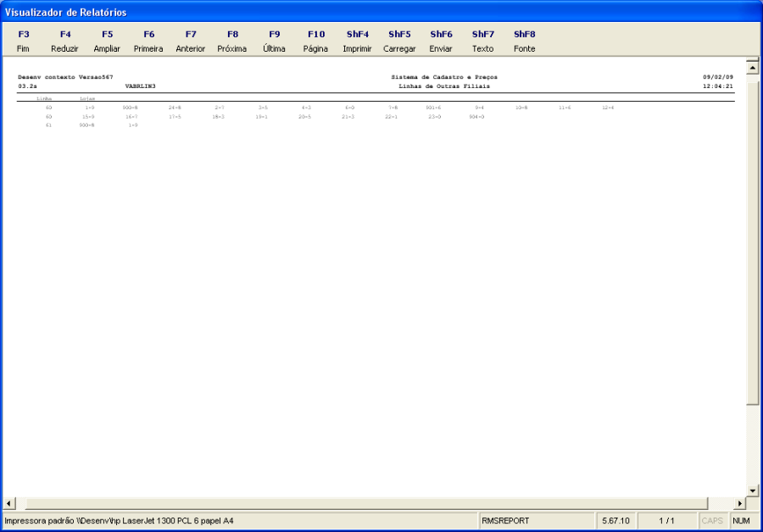763x532 pixels.
Task: Click the 'Desenv contexto Versao567' header text
Action: click(x=65, y=77)
